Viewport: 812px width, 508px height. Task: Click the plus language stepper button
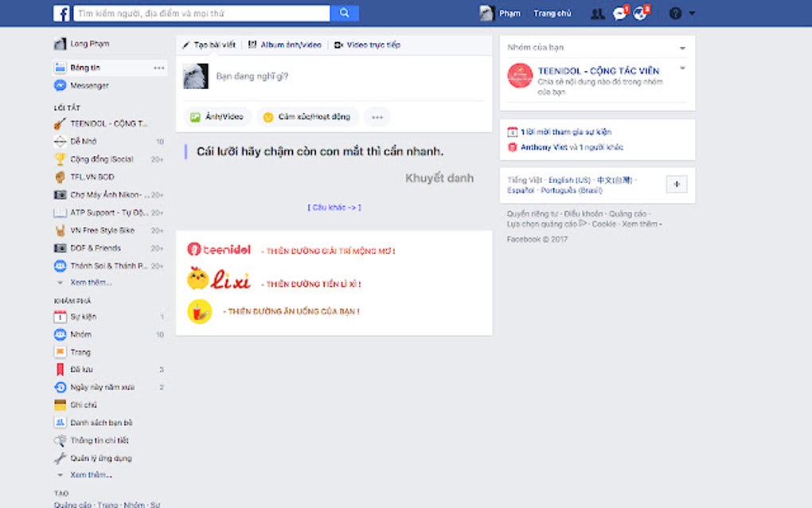click(x=676, y=184)
